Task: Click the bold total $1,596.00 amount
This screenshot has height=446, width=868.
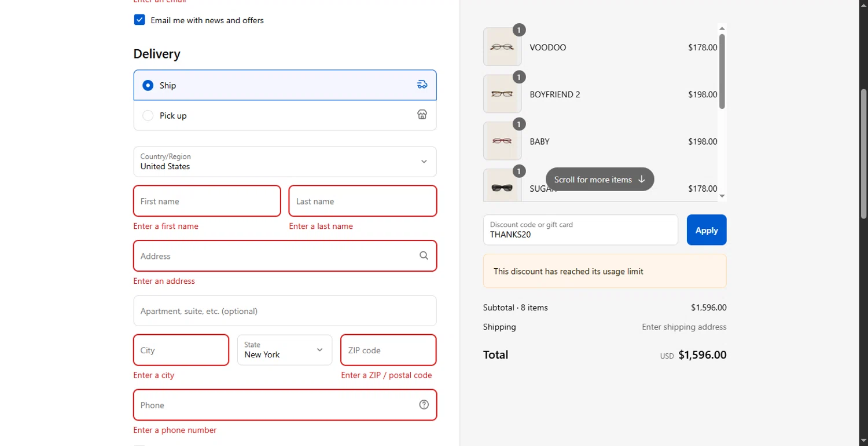Action: pyautogui.click(x=703, y=354)
